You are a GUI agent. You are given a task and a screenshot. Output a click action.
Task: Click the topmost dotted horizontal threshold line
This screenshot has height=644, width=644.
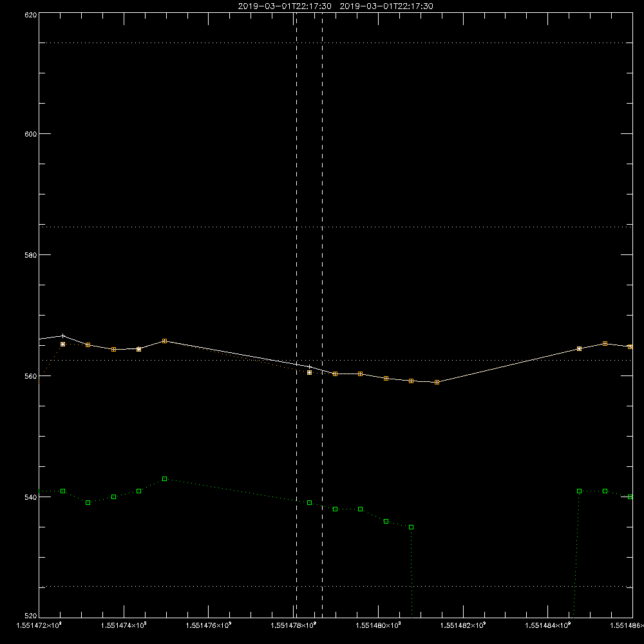336,43
